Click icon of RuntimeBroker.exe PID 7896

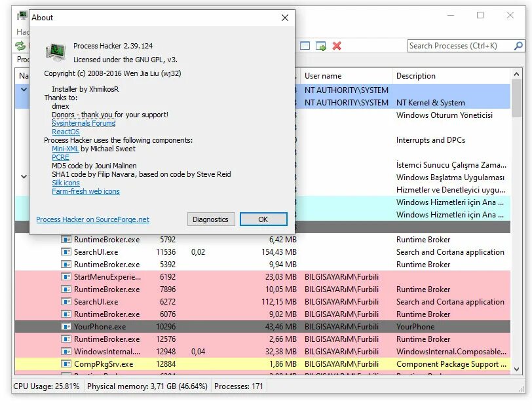(x=66, y=289)
